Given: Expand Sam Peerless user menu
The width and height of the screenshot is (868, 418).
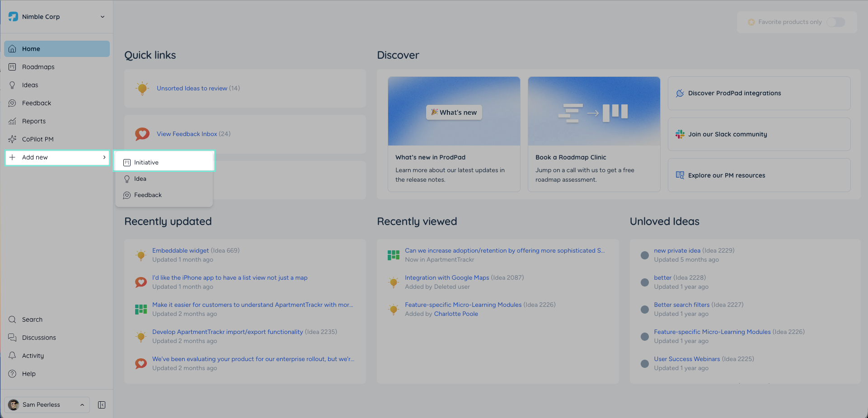Looking at the screenshot, I should click(x=47, y=404).
